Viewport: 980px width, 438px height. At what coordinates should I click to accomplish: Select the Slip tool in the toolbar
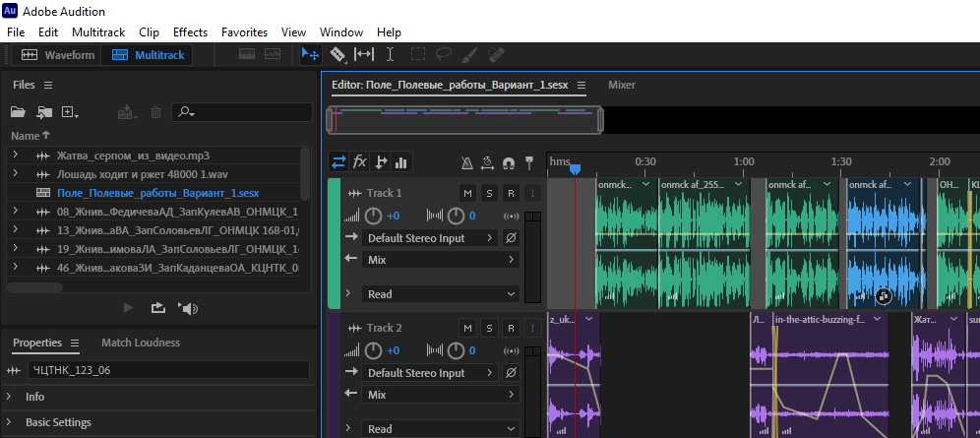(364, 55)
